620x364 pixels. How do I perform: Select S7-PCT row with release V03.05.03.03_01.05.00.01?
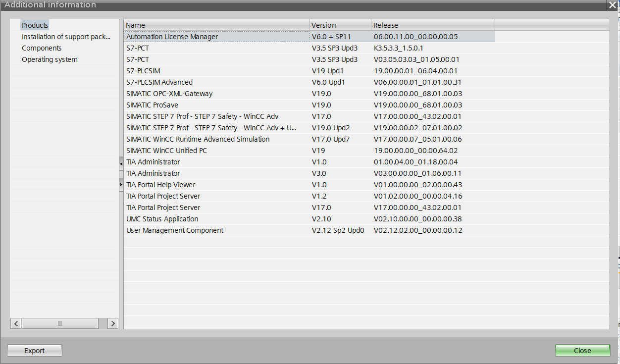(x=310, y=59)
